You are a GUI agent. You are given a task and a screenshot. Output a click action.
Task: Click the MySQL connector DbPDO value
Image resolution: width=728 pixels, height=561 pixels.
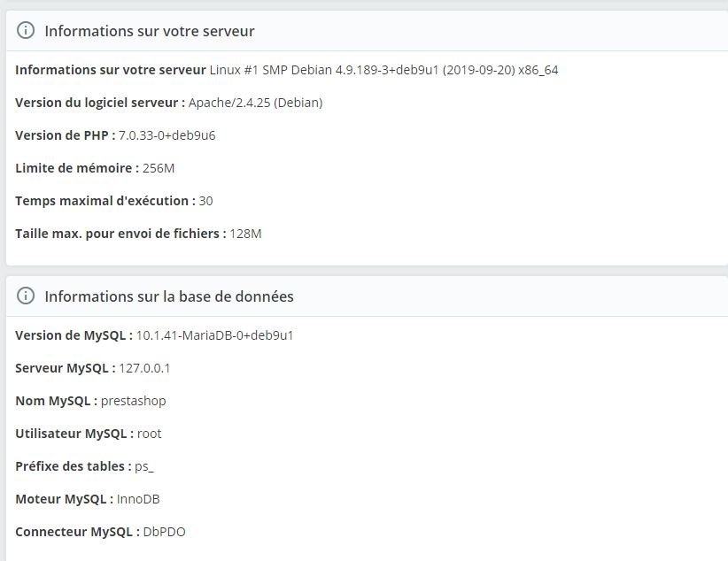164,532
